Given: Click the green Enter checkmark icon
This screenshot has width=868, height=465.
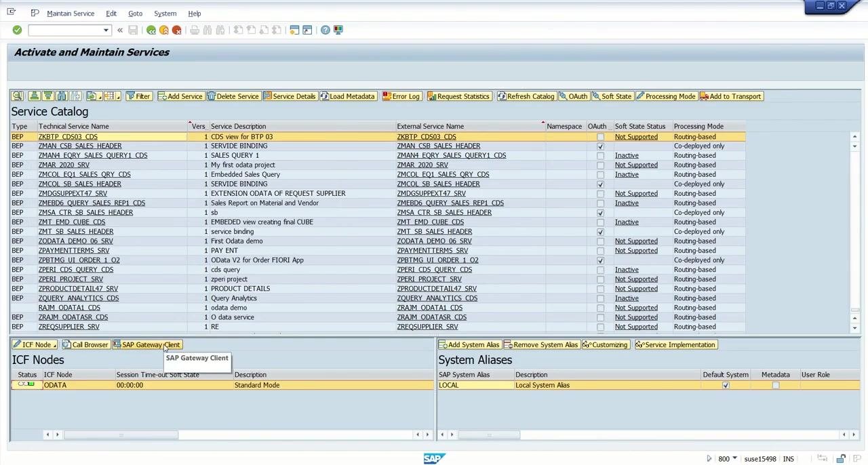Looking at the screenshot, I should (17, 30).
